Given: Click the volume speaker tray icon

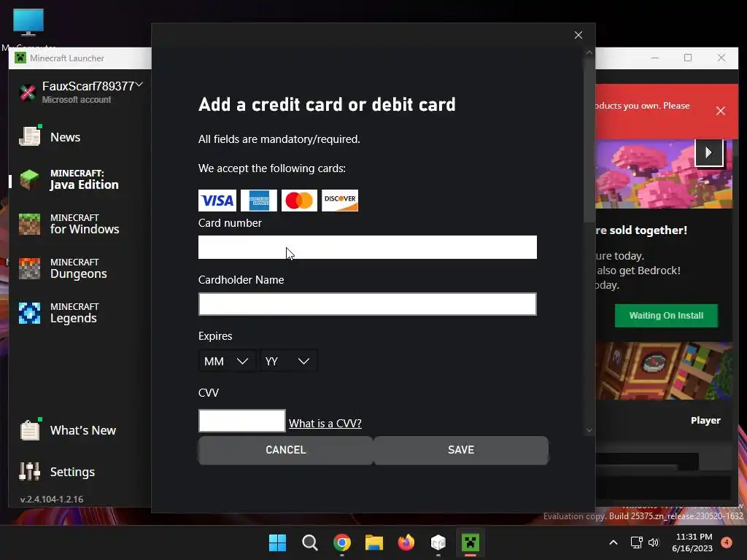Looking at the screenshot, I should coord(654,542).
